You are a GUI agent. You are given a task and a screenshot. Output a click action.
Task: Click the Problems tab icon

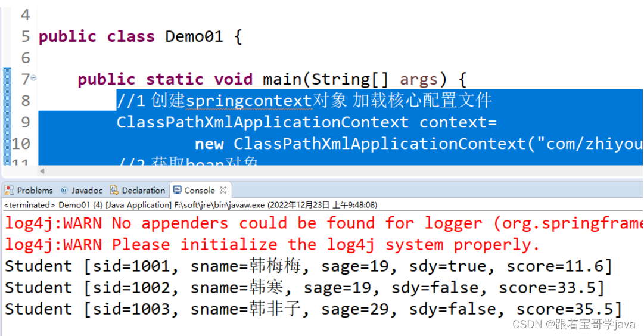9,190
